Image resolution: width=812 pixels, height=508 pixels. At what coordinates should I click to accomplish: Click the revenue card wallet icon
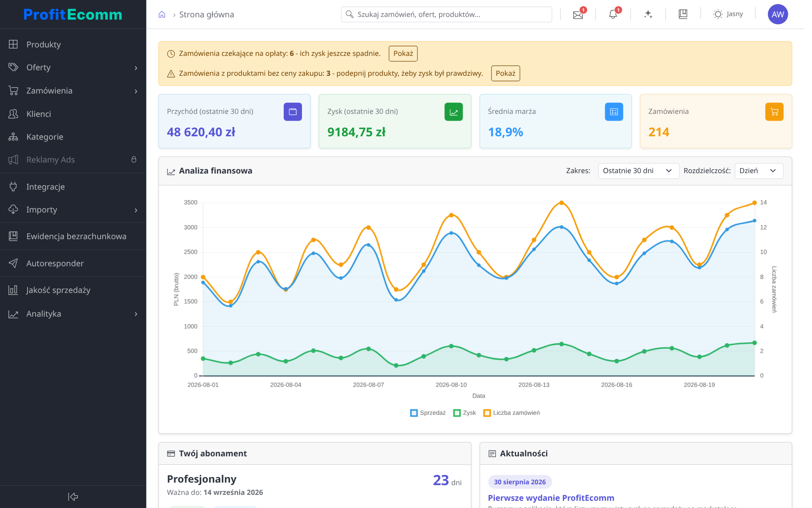(x=293, y=112)
